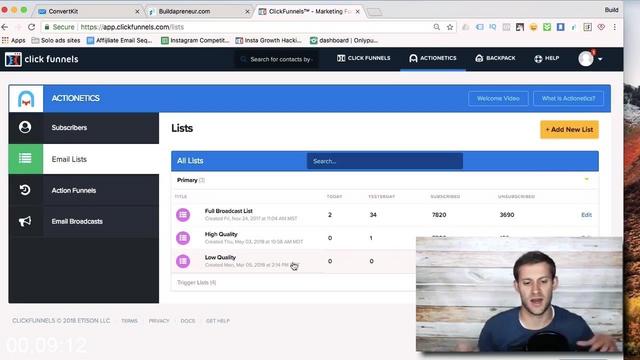Open the Help nav menu
The width and height of the screenshot is (640, 360).
coord(547,58)
